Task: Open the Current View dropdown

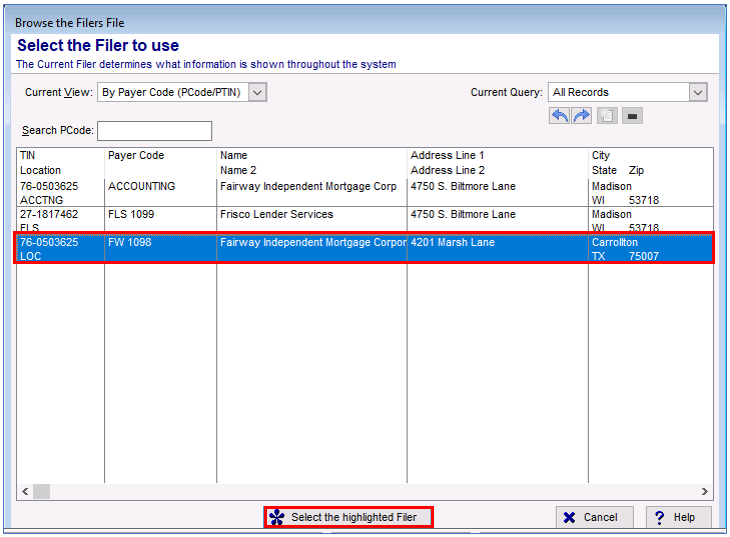Action: tap(257, 92)
